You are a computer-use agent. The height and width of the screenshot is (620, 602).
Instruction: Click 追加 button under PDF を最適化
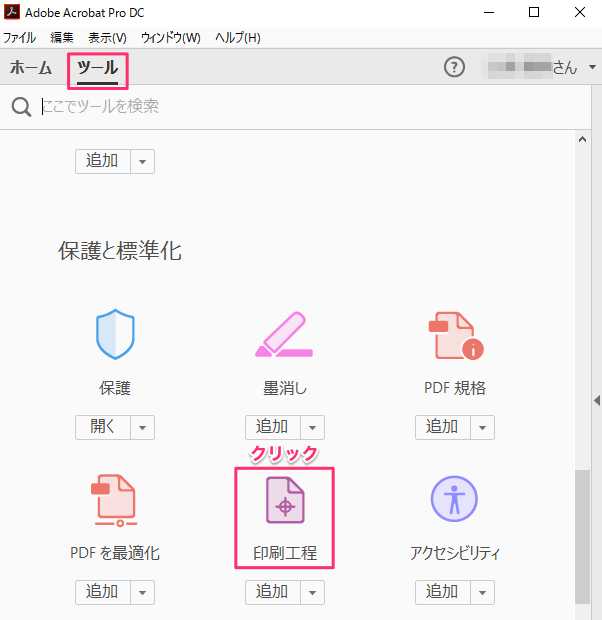(x=103, y=592)
